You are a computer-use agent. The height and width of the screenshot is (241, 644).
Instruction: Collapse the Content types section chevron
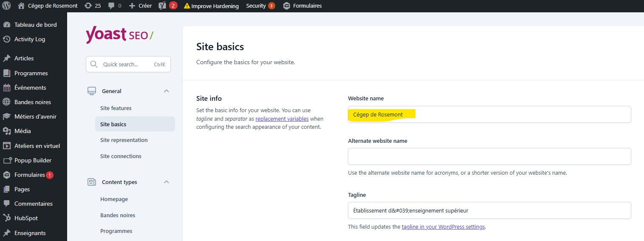pyautogui.click(x=167, y=182)
